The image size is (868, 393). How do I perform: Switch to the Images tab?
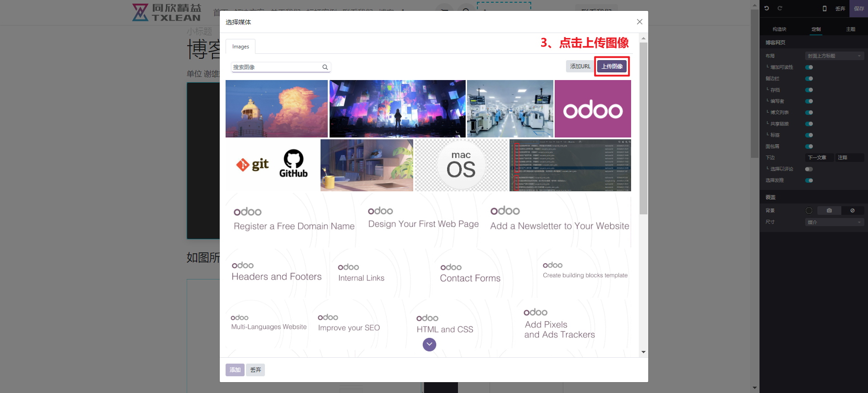point(241,47)
